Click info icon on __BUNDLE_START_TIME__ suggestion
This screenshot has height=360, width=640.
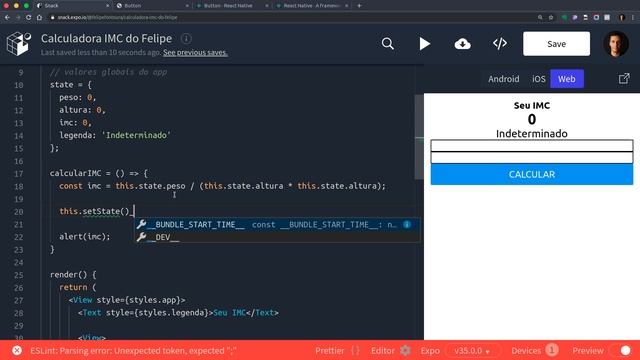407,224
